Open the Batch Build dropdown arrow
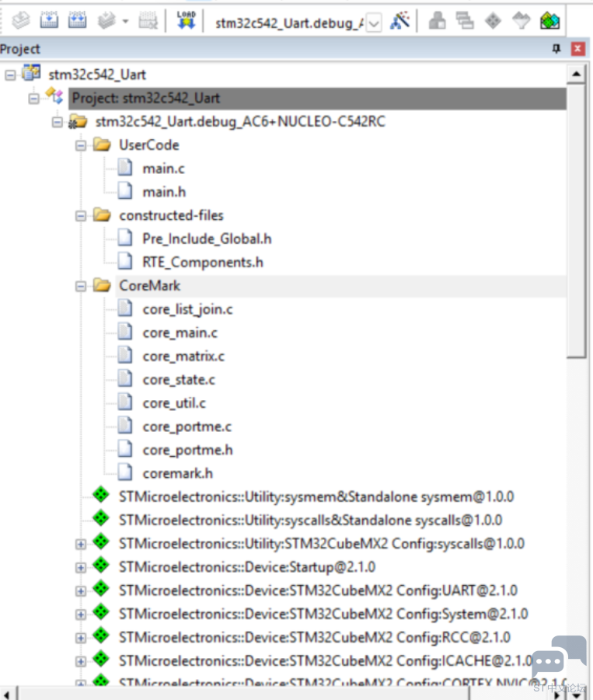 coord(125,21)
